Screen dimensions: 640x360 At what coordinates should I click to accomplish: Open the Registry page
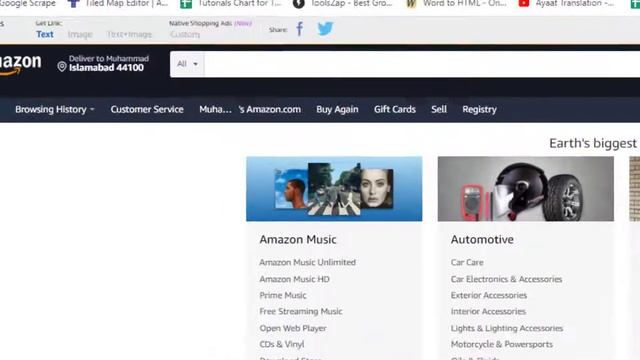(479, 109)
